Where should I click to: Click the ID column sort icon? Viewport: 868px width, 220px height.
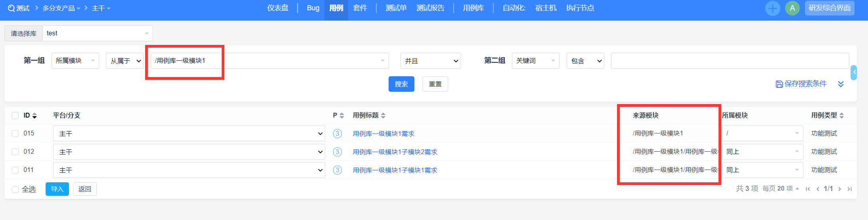tap(34, 116)
